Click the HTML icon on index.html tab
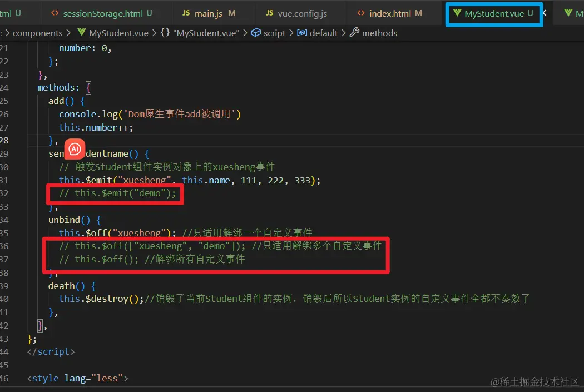Image resolution: width=584 pixels, height=392 pixels. [x=361, y=13]
